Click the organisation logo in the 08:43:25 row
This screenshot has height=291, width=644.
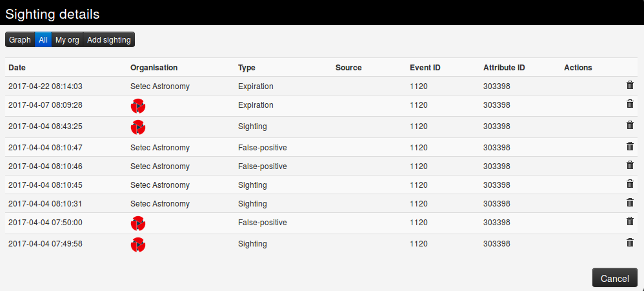(138, 127)
